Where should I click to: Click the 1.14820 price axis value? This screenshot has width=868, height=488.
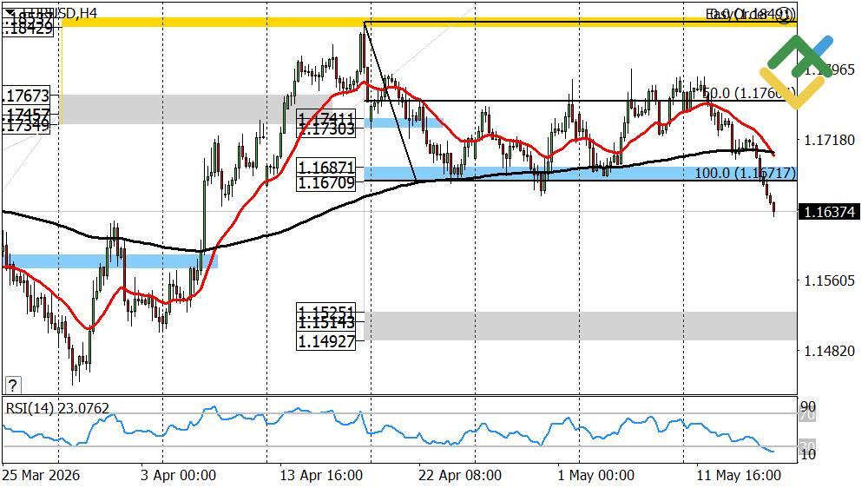click(829, 351)
